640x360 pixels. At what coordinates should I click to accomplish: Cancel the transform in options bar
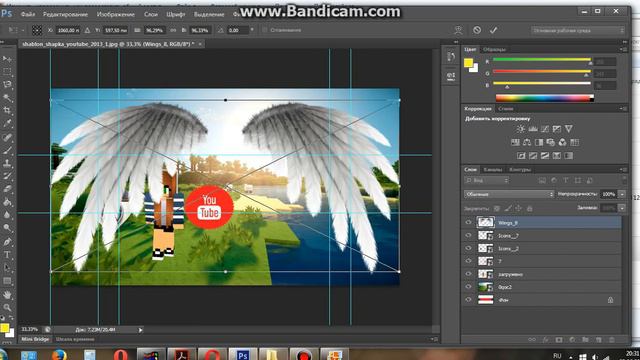pos(477,30)
